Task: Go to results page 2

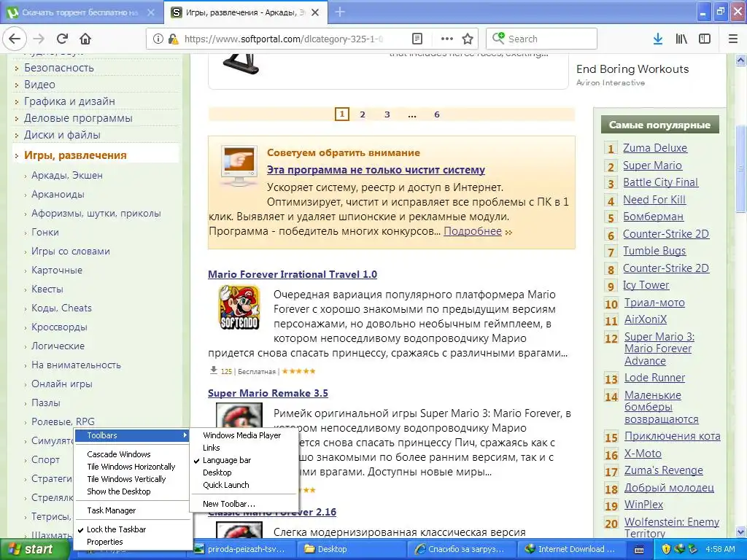Action: coord(363,114)
